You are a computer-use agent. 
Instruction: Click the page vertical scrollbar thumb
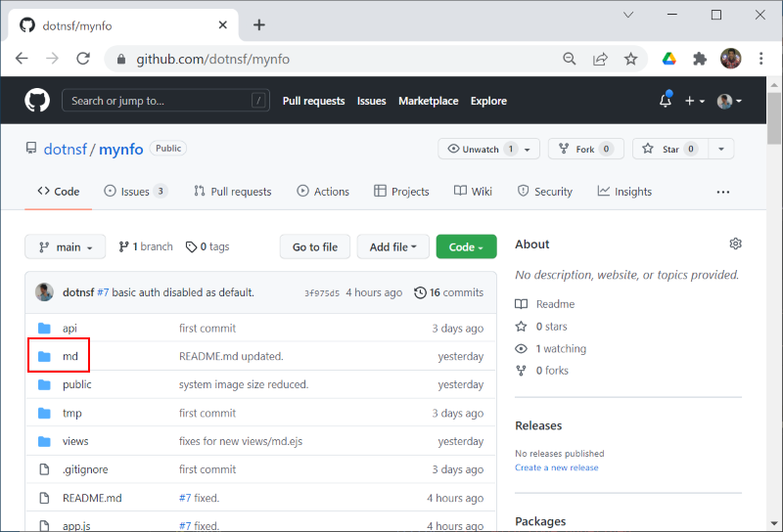tap(774, 117)
